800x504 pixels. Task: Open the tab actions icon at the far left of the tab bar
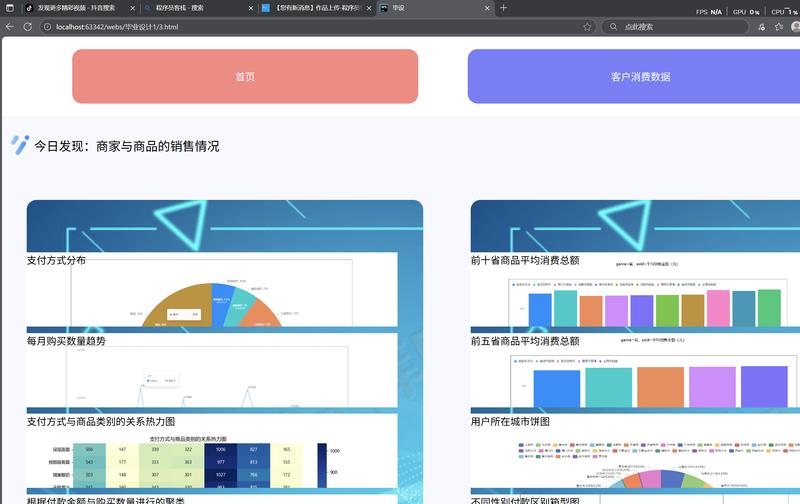(x=10, y=8)
